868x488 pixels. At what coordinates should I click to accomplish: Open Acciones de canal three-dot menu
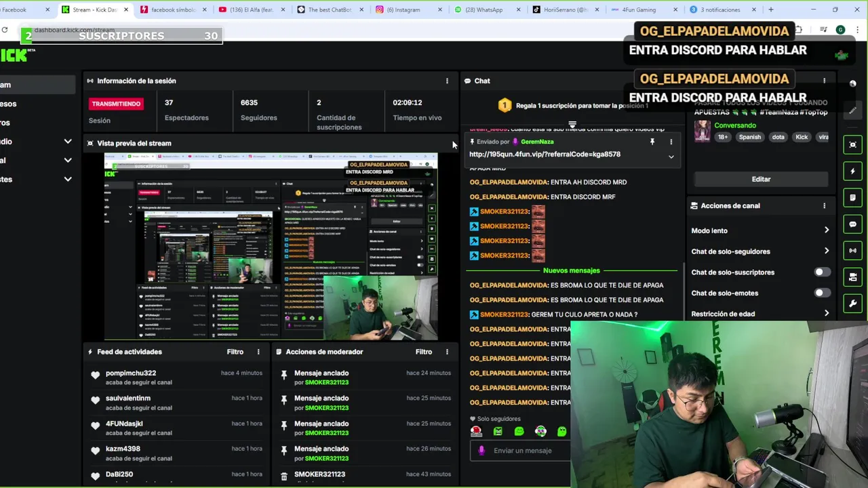pos(825,205)
